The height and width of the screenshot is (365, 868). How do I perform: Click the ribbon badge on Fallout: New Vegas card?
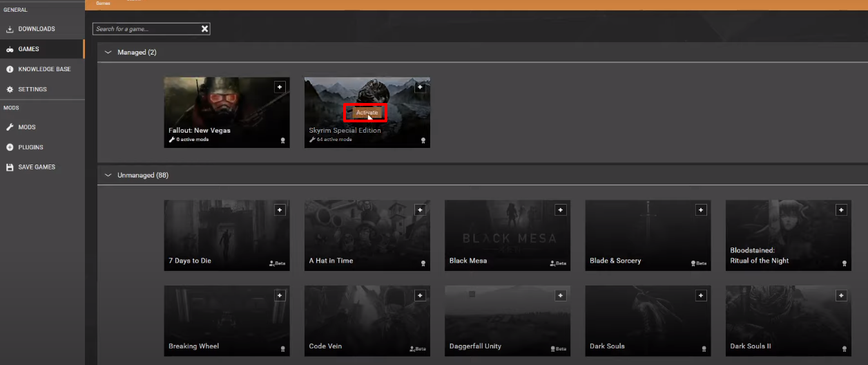(283, 140)
